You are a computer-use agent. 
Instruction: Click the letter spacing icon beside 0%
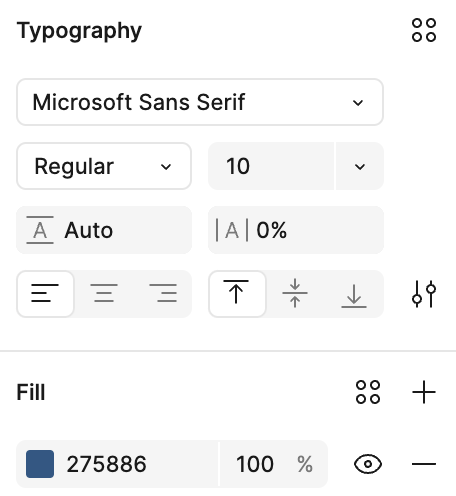pyautogui.click(x=232, y=230)
